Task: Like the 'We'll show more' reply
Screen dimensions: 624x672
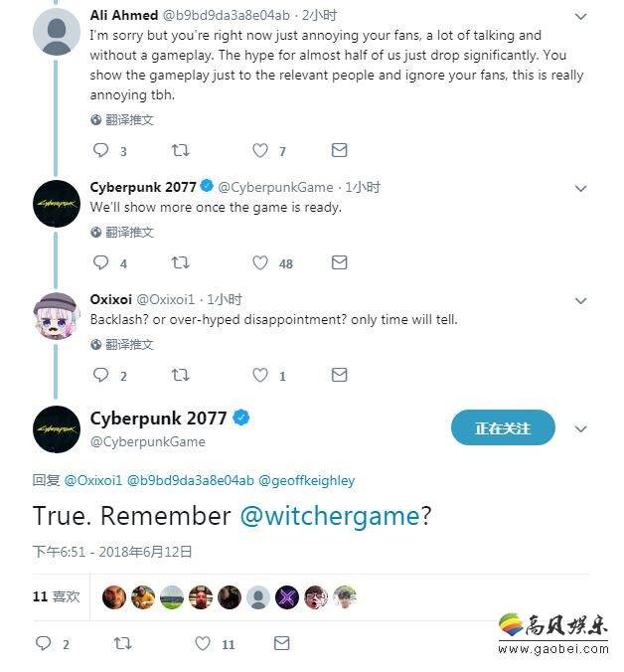Action: click(x=260, y=262)
